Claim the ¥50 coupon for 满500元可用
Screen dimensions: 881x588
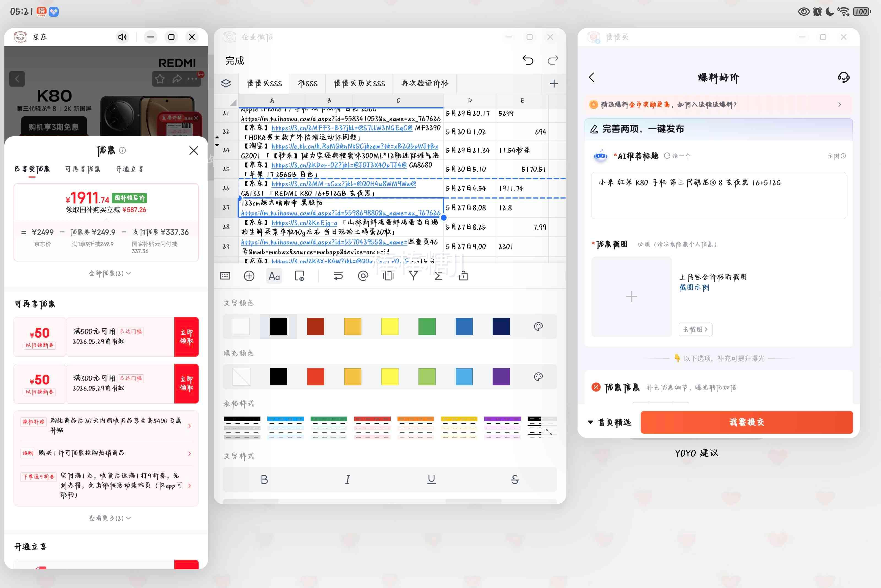(186, 337)
